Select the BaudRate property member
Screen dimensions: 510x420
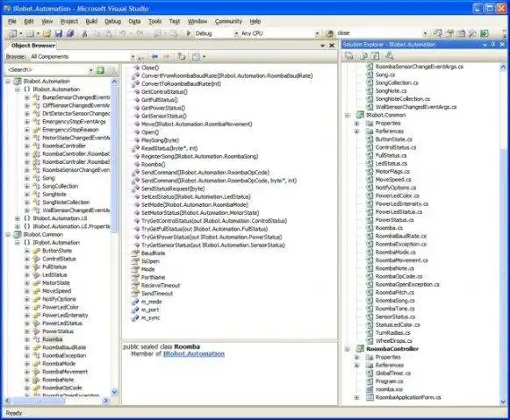(x=154, y=253)
